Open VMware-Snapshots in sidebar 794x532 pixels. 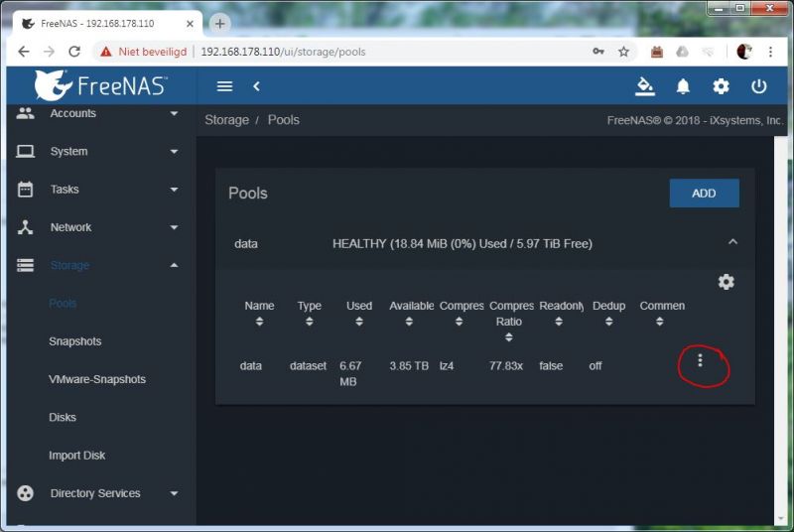coord(97,379)
